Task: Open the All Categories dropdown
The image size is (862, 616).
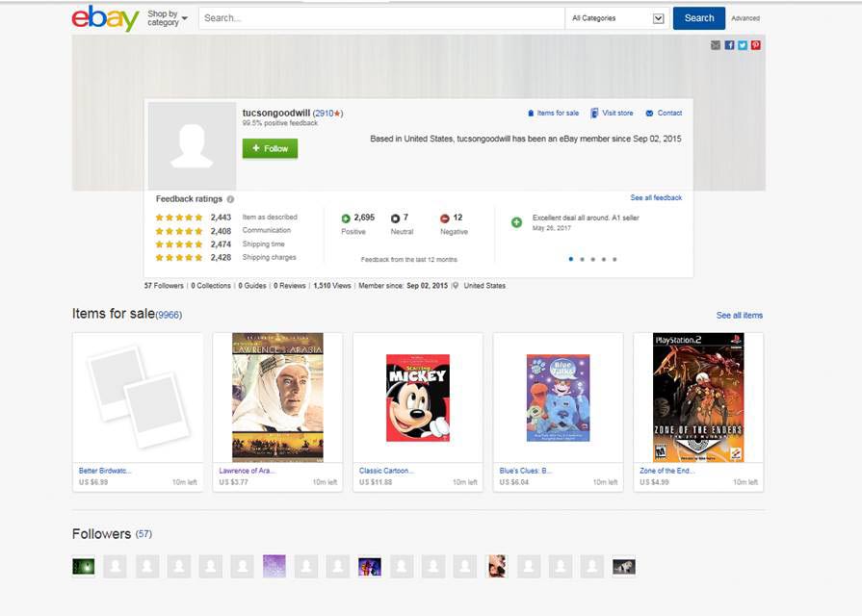Action: coord(617,18)
